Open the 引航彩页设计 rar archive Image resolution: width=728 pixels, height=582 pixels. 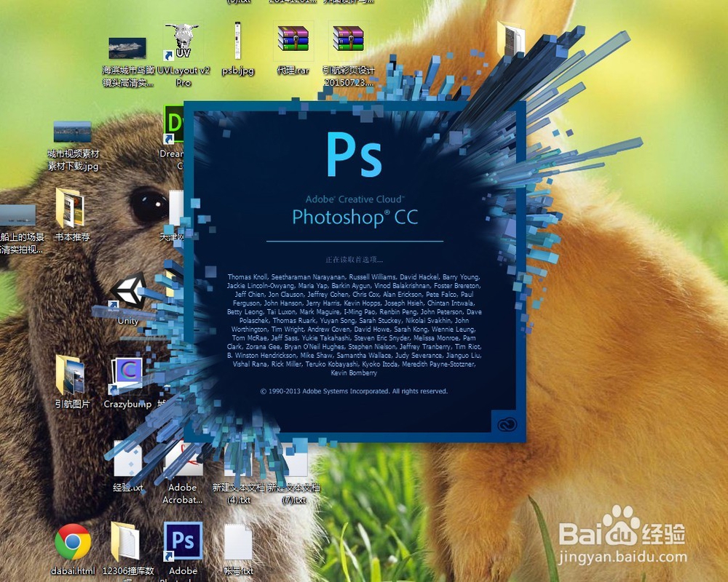(348, 39)
